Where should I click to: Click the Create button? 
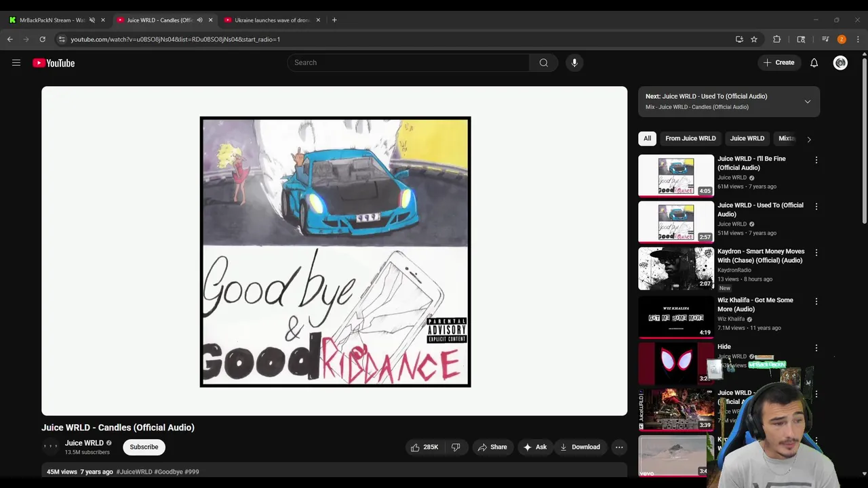(x=778, y=63)
